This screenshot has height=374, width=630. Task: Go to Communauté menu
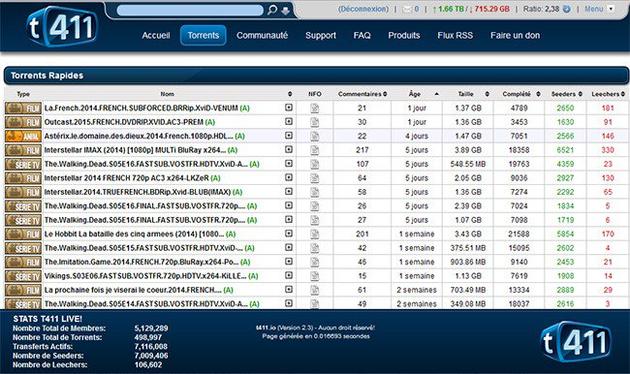(x=262, y=35)
